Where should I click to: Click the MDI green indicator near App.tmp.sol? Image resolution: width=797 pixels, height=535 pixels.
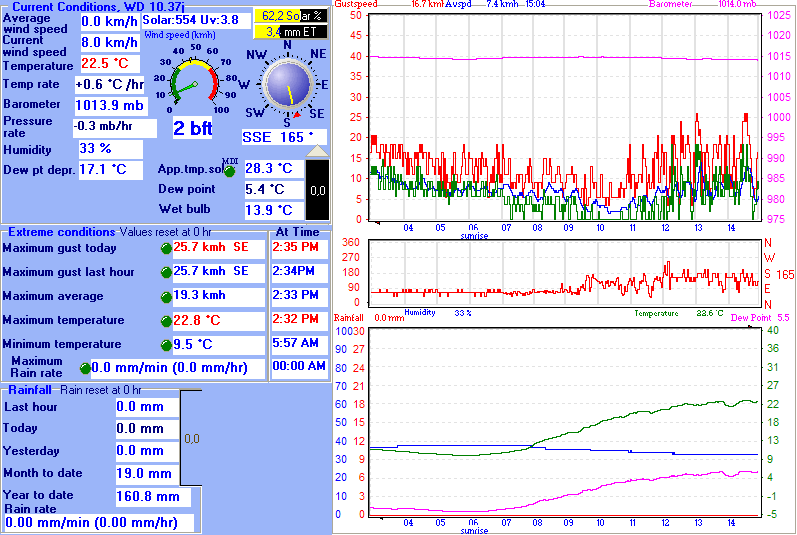229,170
